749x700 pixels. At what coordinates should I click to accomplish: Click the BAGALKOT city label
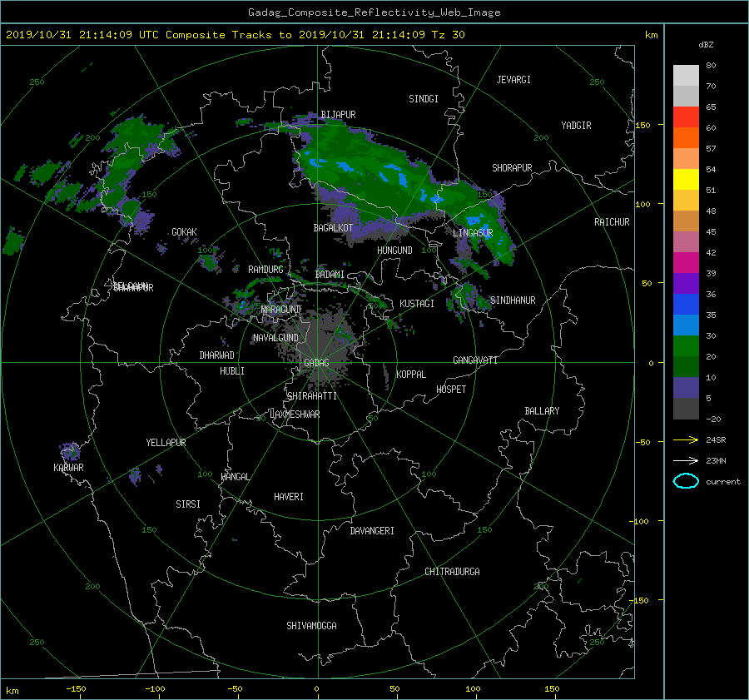[x=333, y=228]
